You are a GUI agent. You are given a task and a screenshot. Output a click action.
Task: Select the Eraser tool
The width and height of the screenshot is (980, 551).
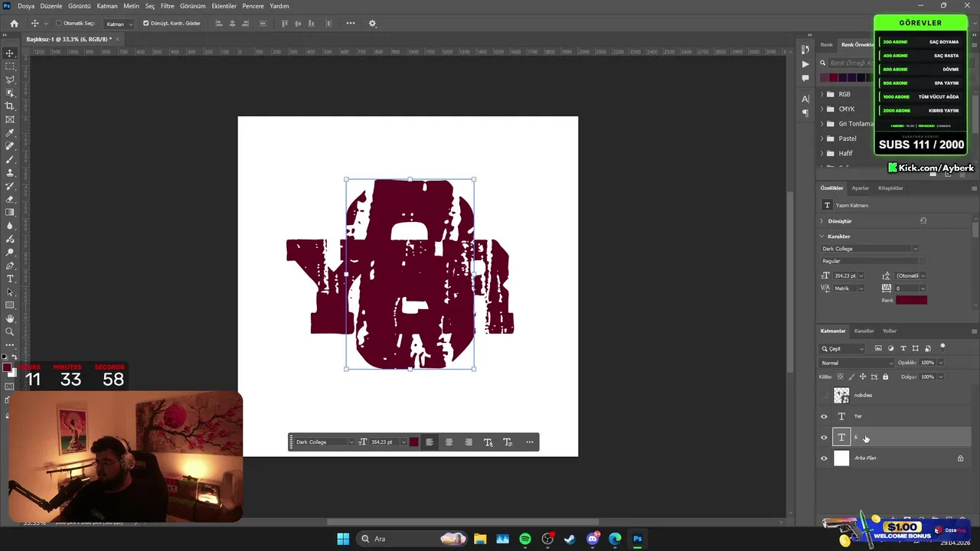pos(10,199)
